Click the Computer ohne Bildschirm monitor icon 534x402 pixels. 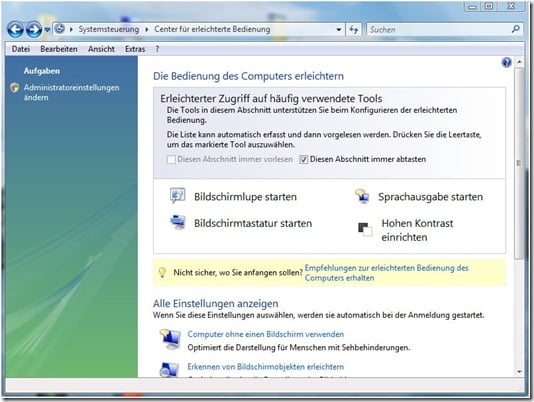[170, 339]
